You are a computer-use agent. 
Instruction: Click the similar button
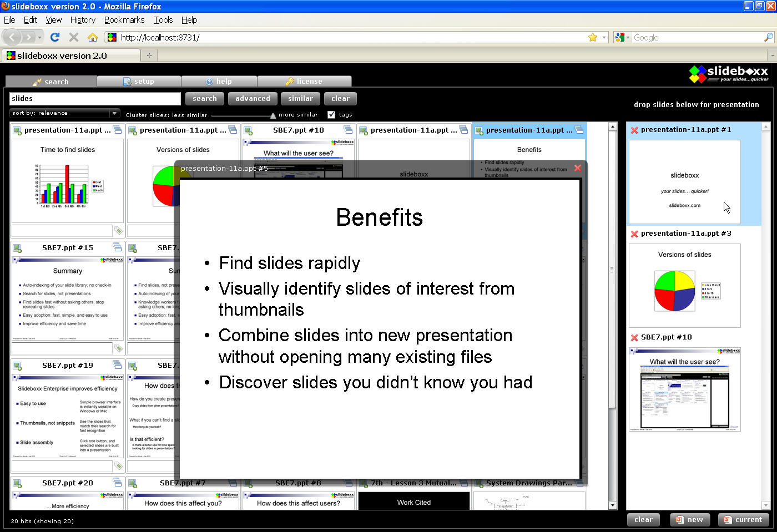pyautogui.click(x=301, y=99)
